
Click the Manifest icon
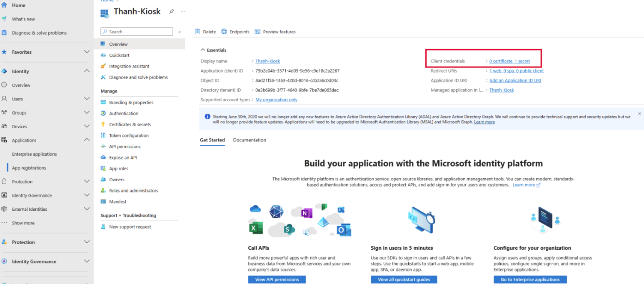103,202
